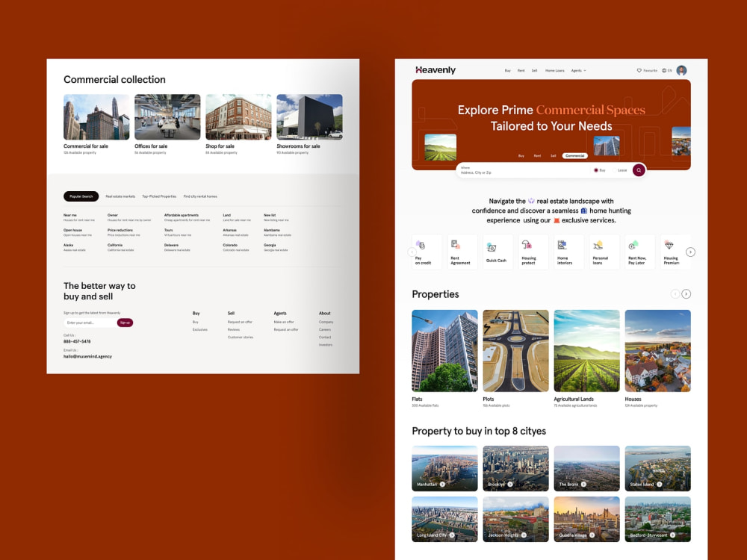Open the Offices for sale thumbnail

pos(167,116)
